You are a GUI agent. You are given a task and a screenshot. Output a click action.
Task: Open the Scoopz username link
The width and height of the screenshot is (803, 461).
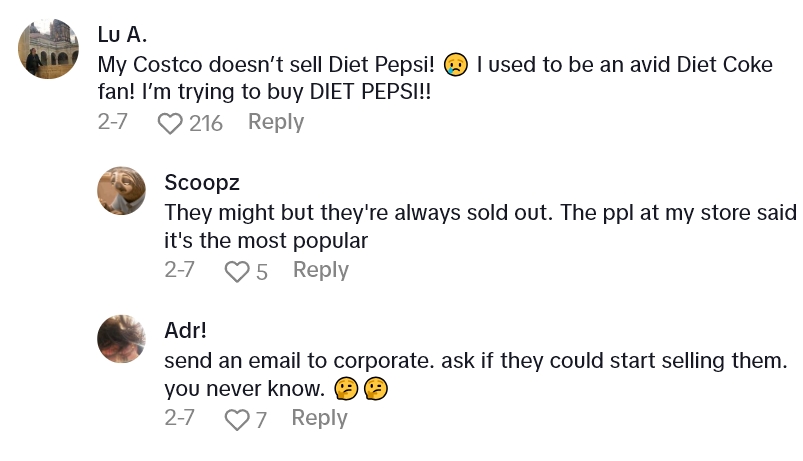point(201,182)
